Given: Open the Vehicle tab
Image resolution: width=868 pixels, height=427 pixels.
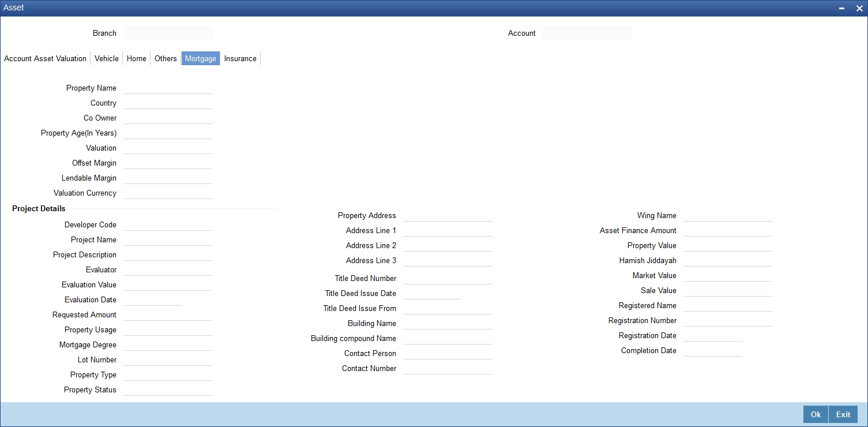Looking at the screenshot, I should point(107,58).
